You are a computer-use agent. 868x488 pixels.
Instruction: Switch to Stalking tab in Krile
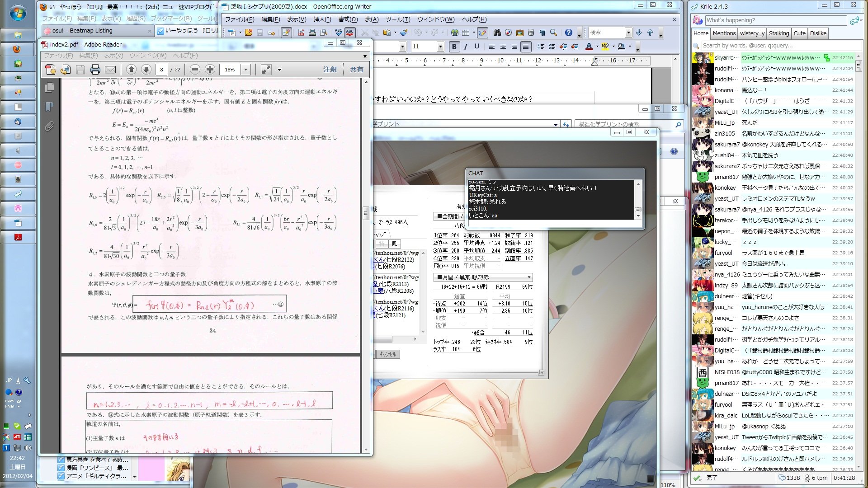point(779,33)
